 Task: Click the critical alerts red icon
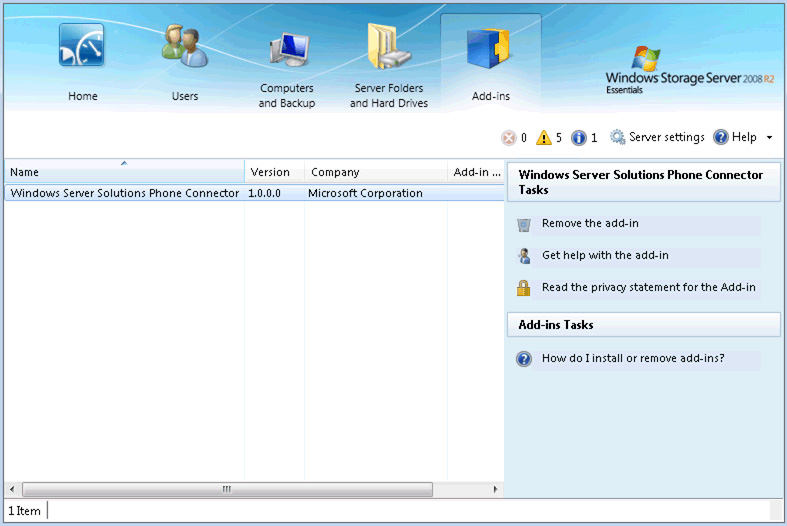[509, 138]
